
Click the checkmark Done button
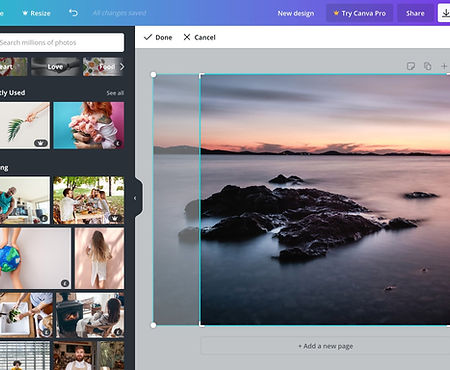158,37
